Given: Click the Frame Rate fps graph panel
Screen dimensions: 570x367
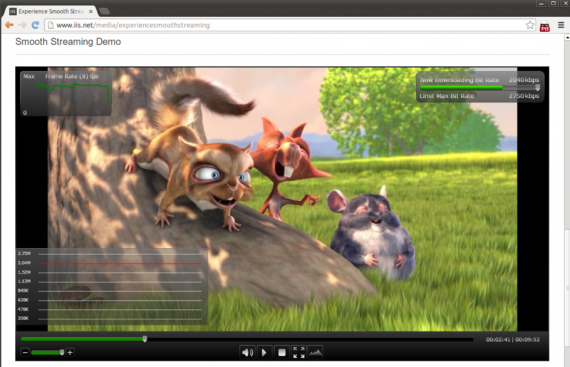Looking at the screenshot, I should pos(66,93).
